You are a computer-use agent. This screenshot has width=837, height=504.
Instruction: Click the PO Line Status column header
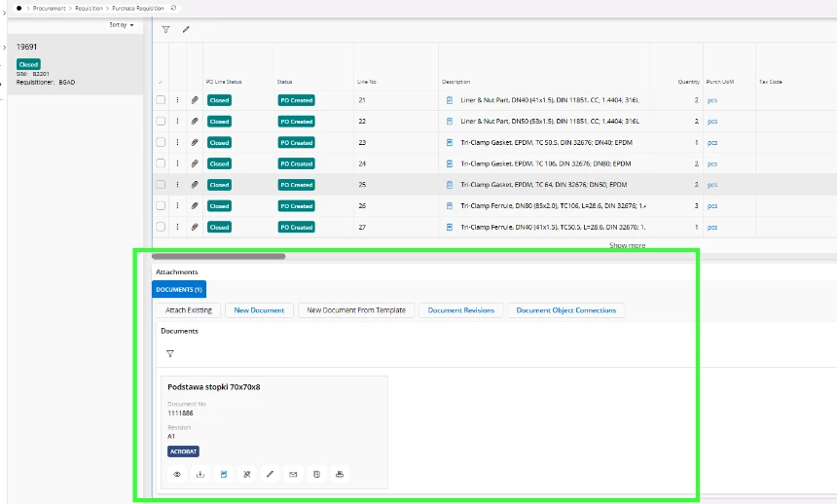pos(224,82)
